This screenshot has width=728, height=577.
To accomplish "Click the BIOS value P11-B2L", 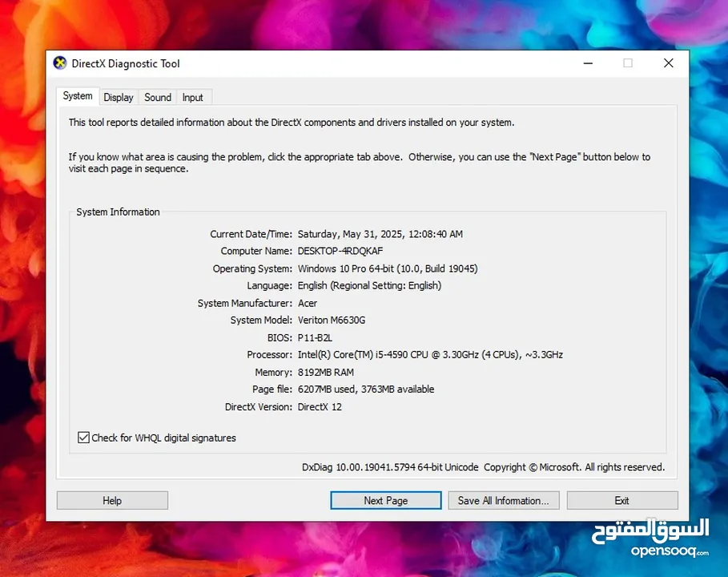I will point(315,337).
